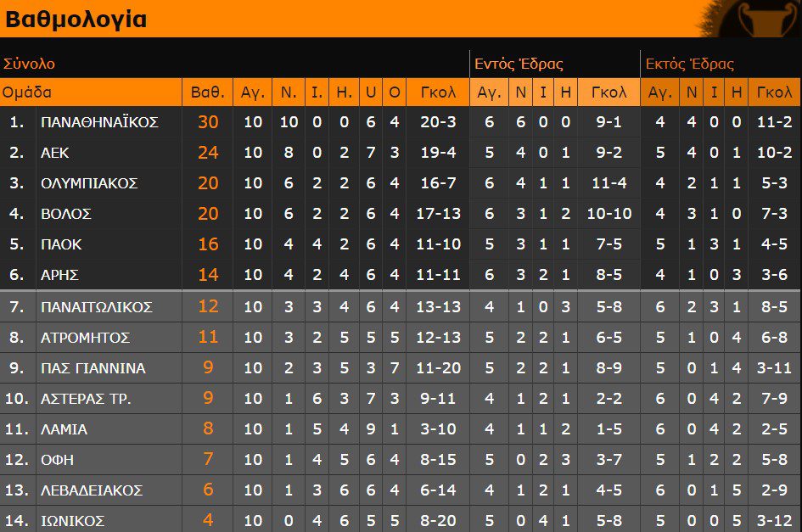Open the ΑΕΚ team link

click(55, 153)
